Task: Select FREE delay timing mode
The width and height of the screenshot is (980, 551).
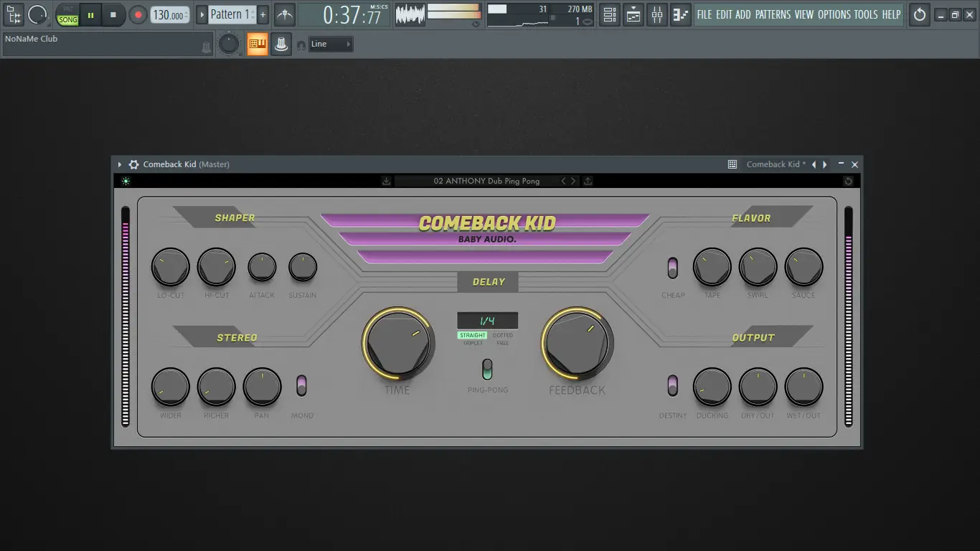Action: pyautogui.click(x=503, y=343)
